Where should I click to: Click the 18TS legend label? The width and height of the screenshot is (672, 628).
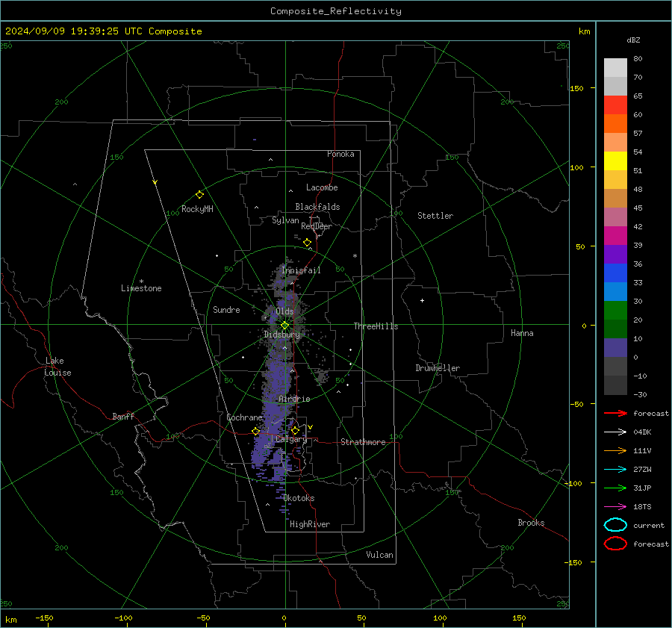pos(642,507)
